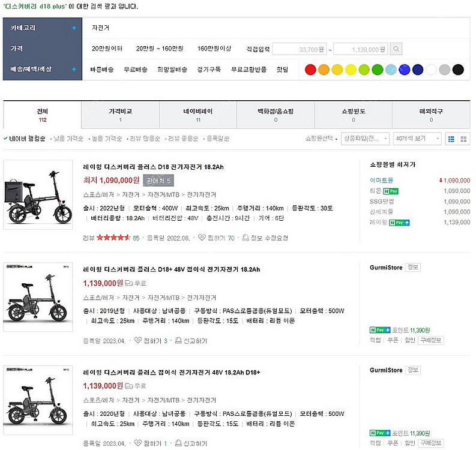Click 신고하기 bell icon on 2019년형 product
This screenshot has height=450, width=476.
178,340
